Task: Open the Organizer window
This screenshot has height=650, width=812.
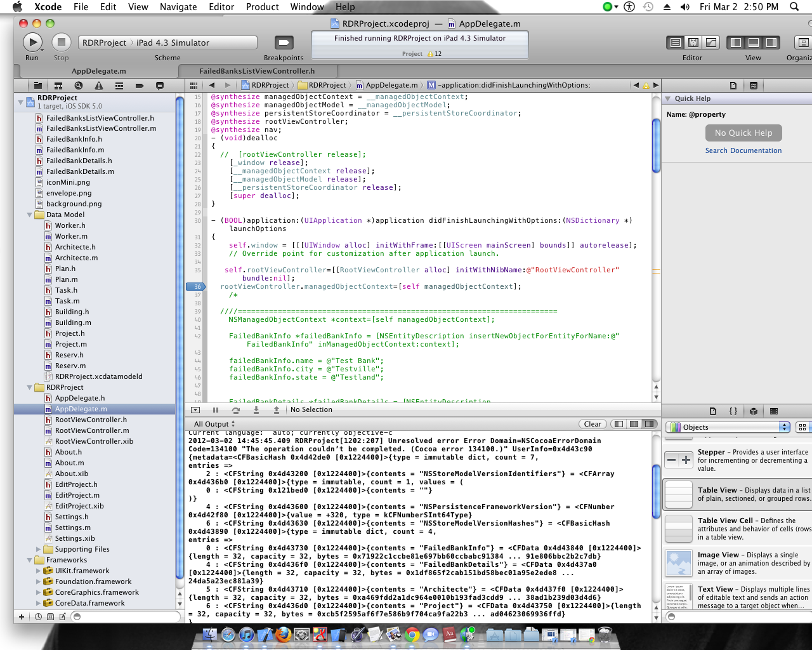Action: (x=802, y=43)
